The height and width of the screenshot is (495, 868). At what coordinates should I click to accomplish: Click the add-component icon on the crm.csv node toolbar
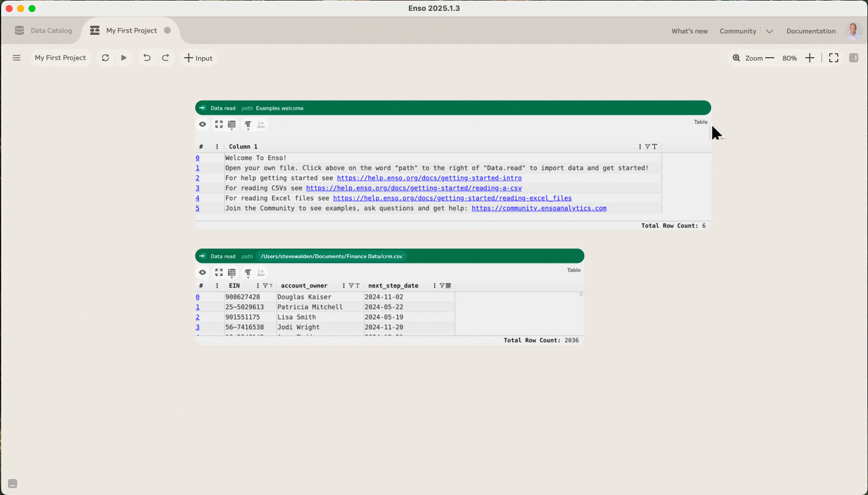pyautogui.click(x=261, y=272)
